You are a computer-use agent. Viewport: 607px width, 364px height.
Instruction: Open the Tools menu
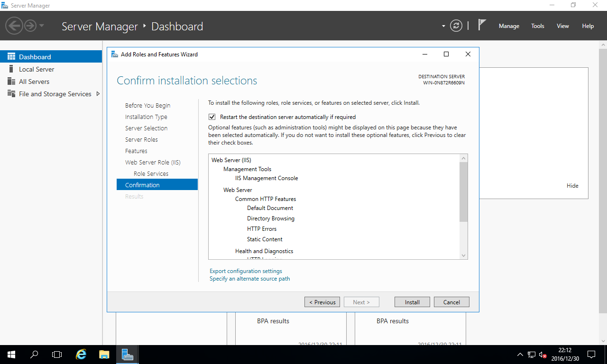click(x=538, y=26)
